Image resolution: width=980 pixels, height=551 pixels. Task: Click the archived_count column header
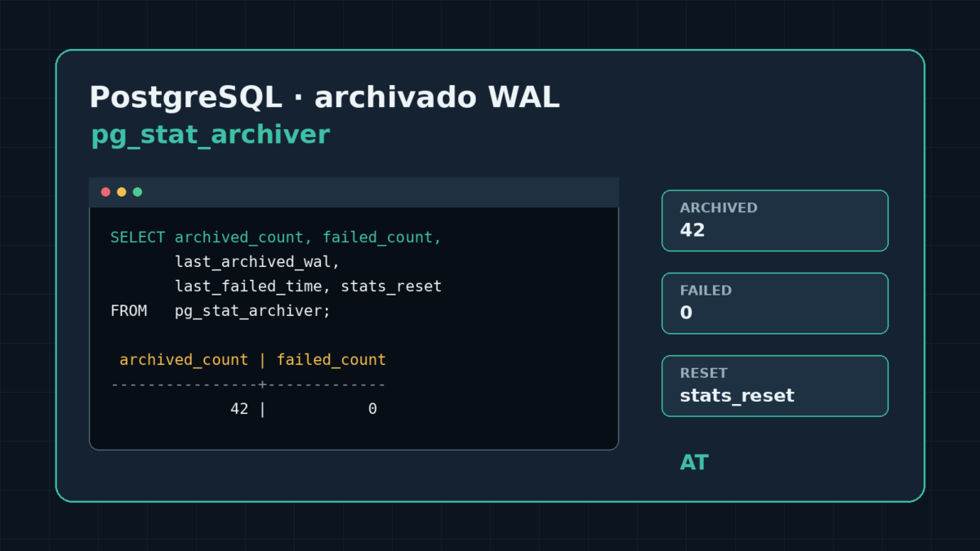184,360
